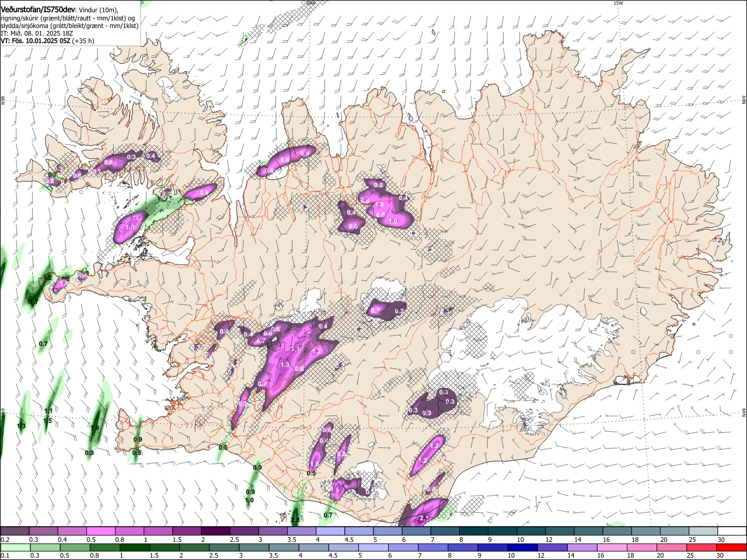The width and height of the screenshot is (747, 560).
Task: Click the black "1.5" value off the southwest coast
Action: pyautogui.click(x=48, y=421)
